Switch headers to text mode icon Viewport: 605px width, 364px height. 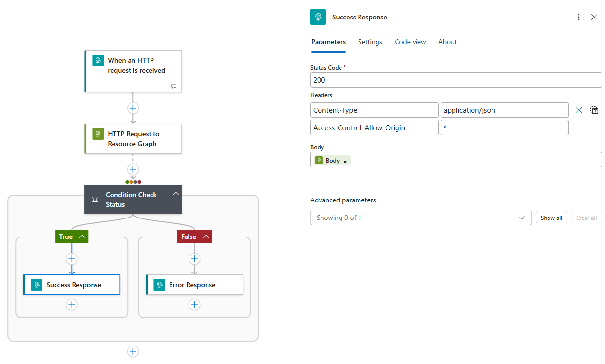(594, 110)
